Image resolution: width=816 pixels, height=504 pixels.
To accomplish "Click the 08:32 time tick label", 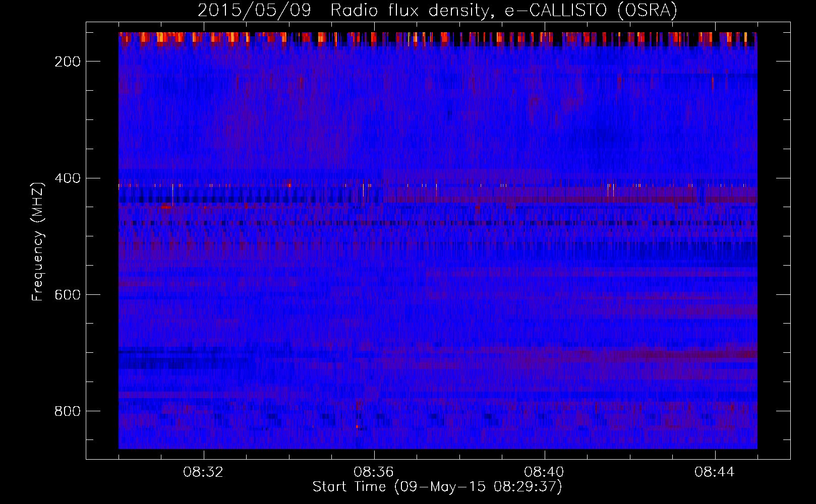I will pyautogui.click(x=203, y=472).
